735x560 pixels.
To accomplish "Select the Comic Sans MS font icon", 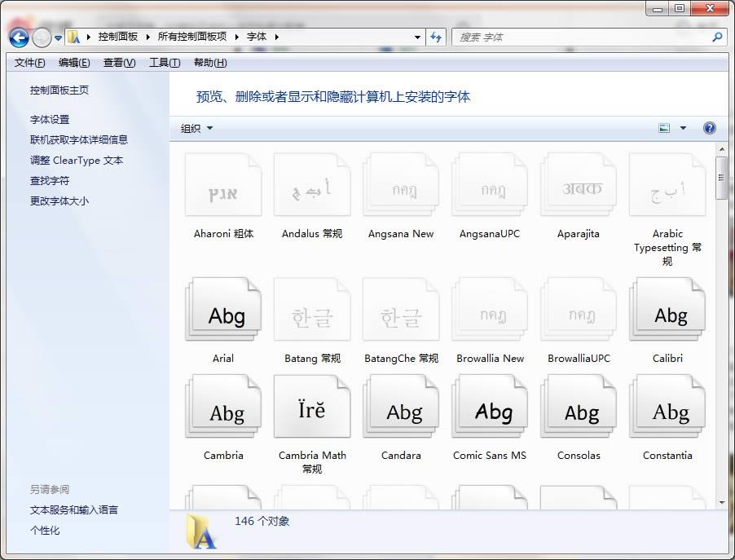I will click(x=490, y=406).
